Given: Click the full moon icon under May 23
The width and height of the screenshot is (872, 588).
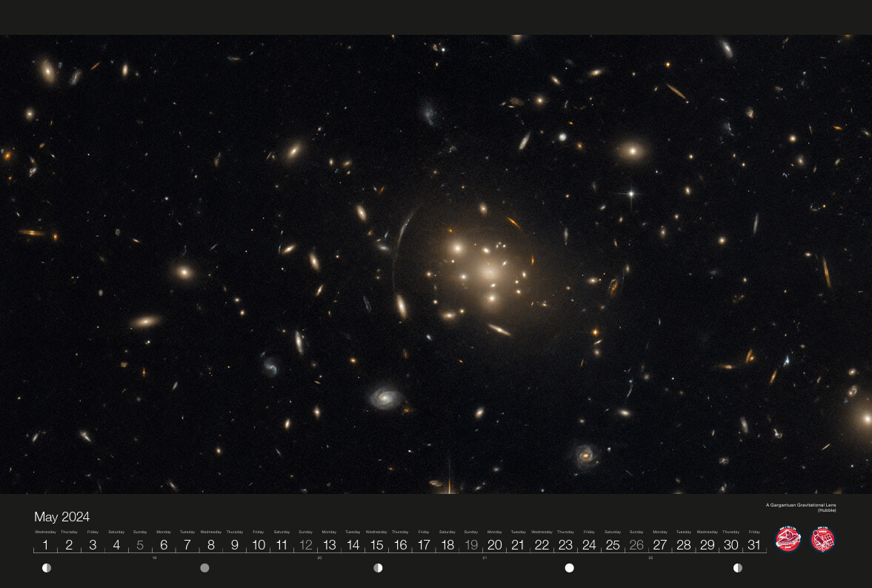Looking at the screenshot, I should (x=569, y=568).
